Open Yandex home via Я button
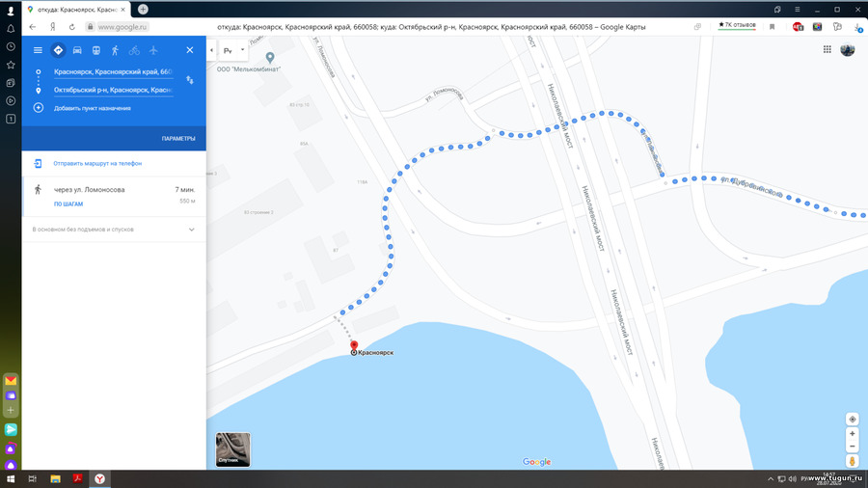This screenshot has width=868, height=488. pos(53,27)
